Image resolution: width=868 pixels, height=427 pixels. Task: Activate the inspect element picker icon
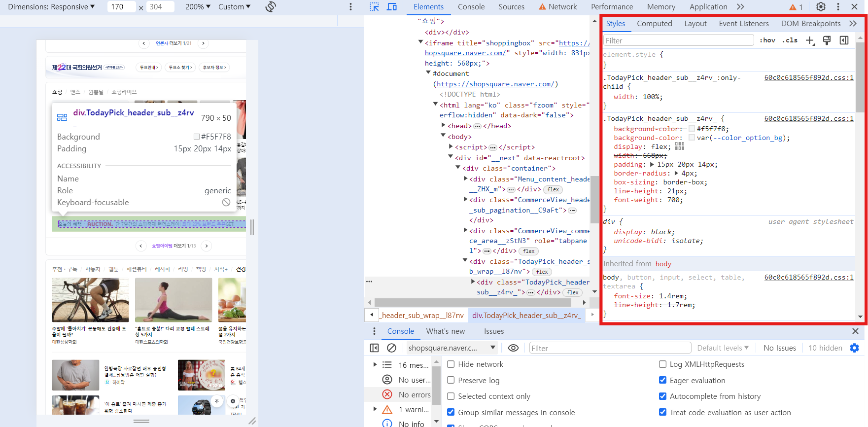[x=375, y=7]
